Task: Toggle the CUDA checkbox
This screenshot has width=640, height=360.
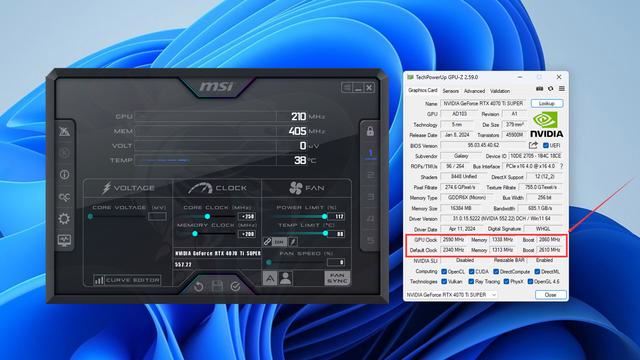Action: click(x=471, y=271)
